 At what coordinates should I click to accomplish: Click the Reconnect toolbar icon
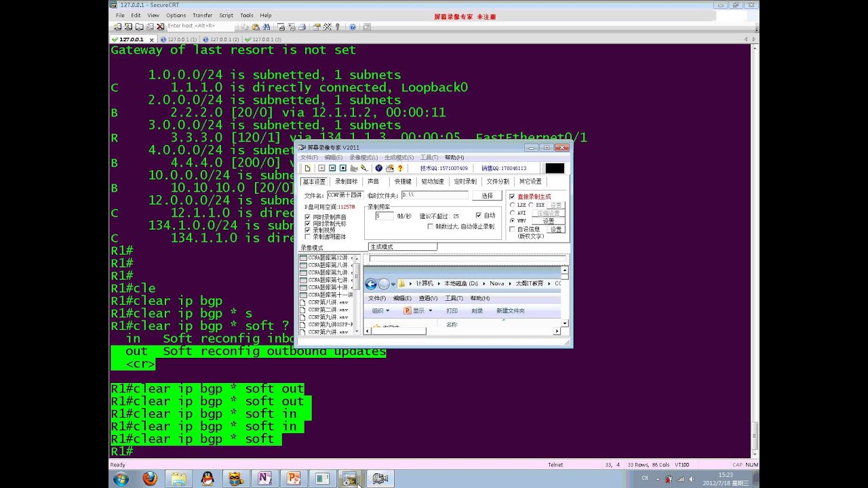pyautogui.click(x=150, y=26)
